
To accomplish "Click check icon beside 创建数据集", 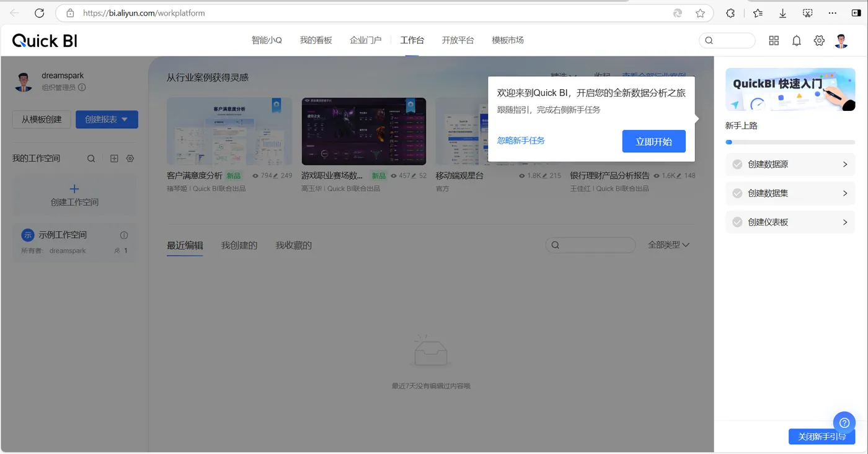I will pos(737,193).
